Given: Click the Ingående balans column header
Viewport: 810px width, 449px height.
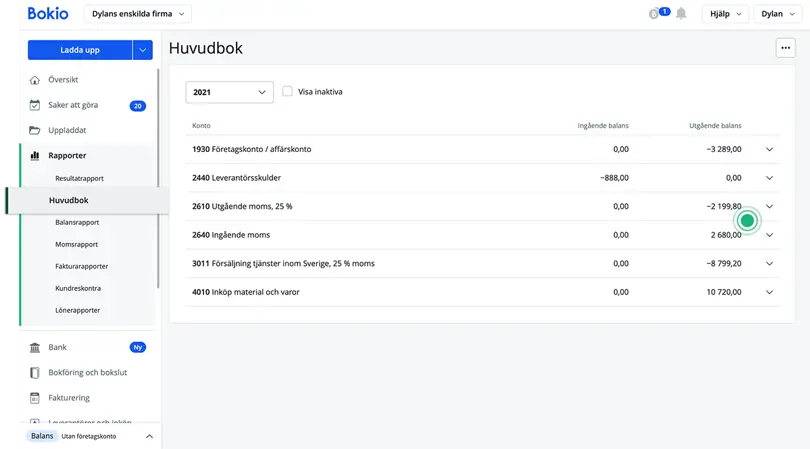Looking at the screenshot, I should 603,126.
